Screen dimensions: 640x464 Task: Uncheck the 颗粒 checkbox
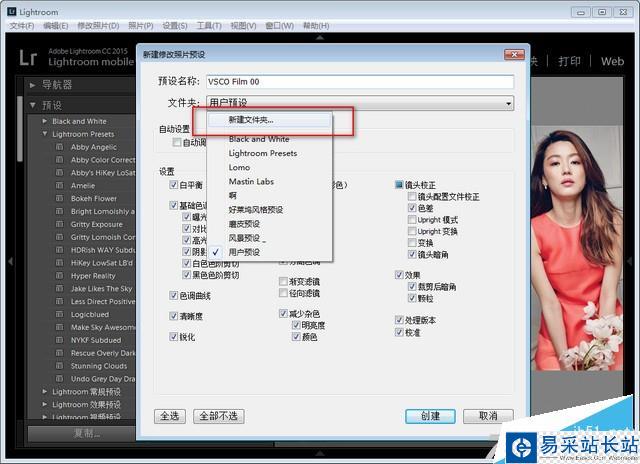(x=412, y=298)
